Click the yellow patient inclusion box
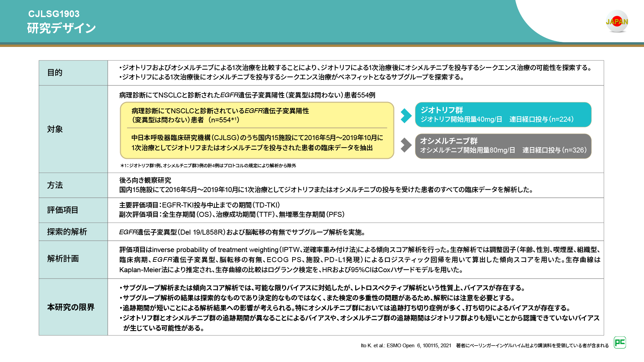644x362 pixels. coord(257,130)
